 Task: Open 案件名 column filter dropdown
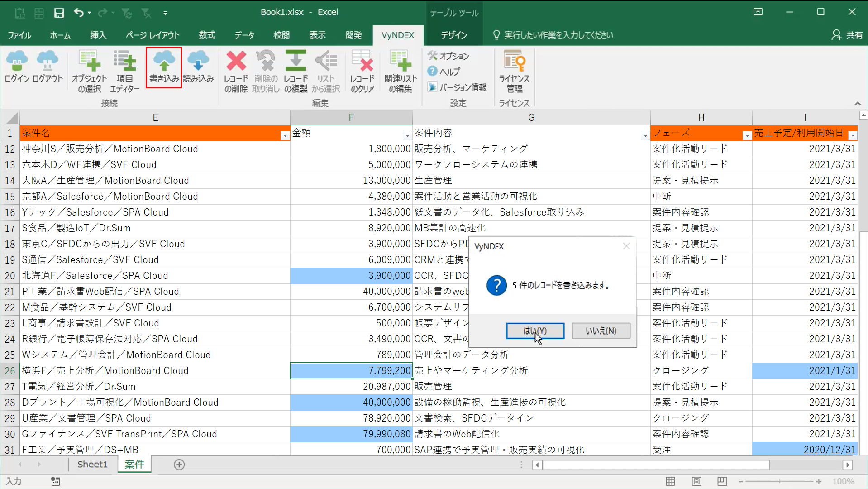coord(285,135)
